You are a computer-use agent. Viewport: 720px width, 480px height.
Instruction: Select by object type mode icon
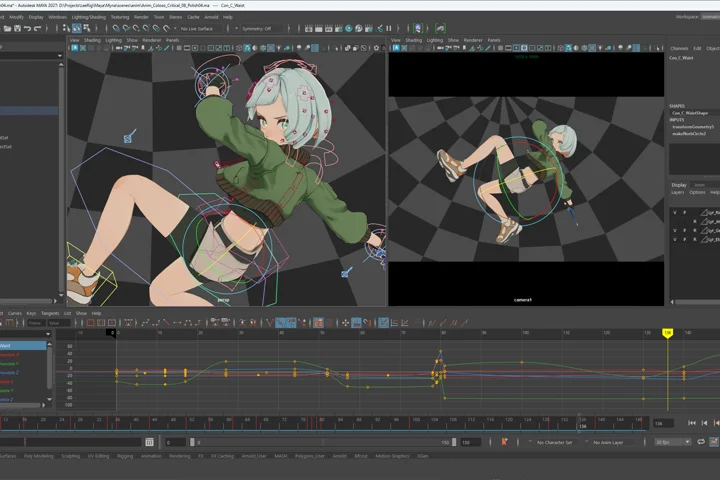coord(77,28)
